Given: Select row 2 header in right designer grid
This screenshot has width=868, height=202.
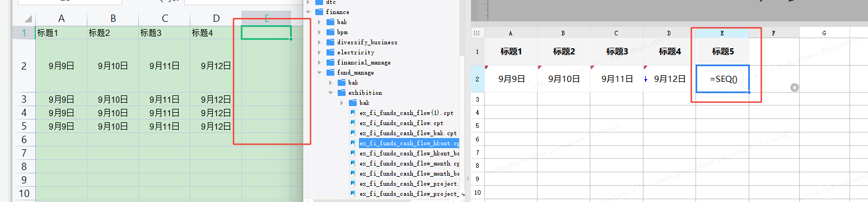Looking at the screenshot, I should 477,79.
